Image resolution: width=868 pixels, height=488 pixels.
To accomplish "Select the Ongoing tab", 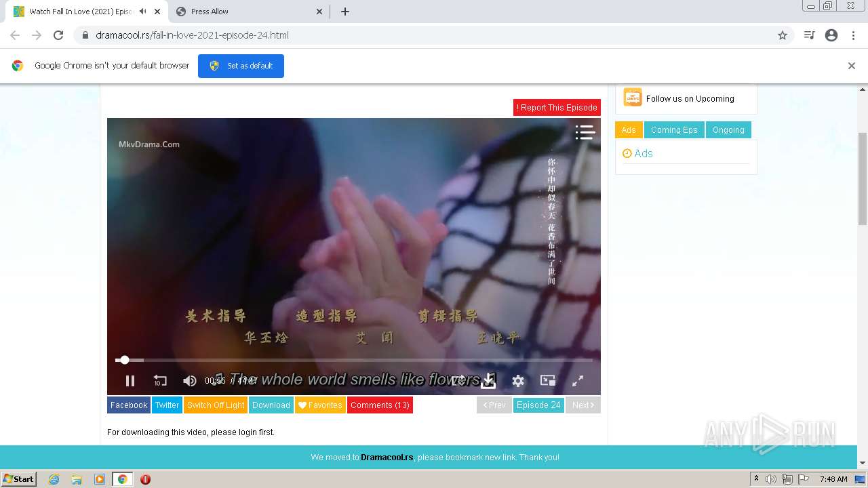I will coord(728,130).
